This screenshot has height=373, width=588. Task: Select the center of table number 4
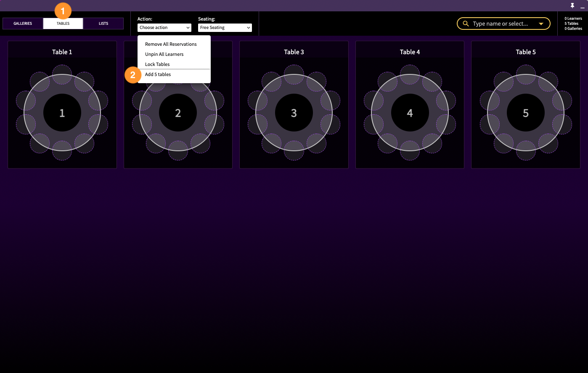(410, 113)
